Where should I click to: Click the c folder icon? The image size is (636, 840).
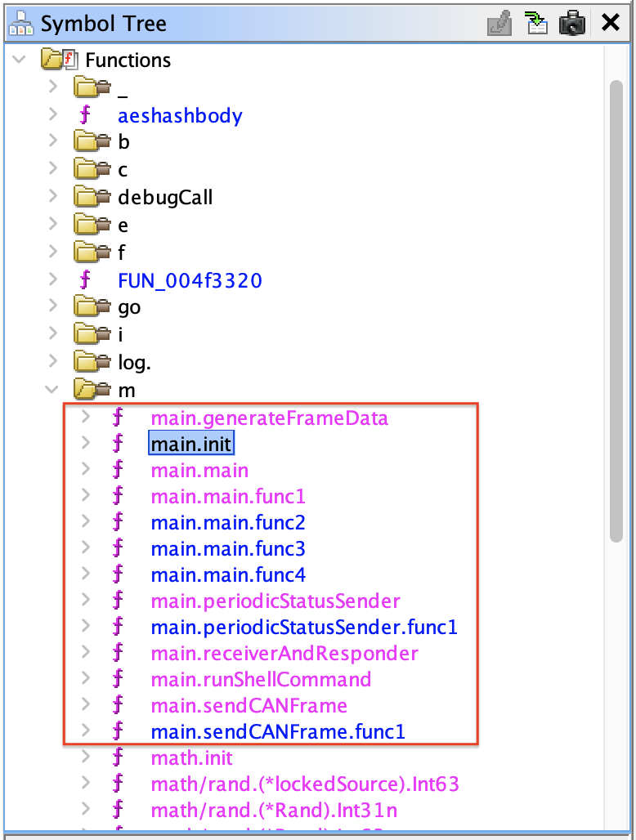click(x=92, y=169)
